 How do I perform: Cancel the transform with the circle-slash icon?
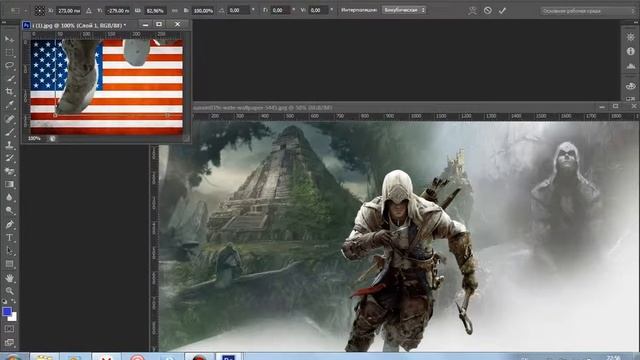click(x=487, y=11)
